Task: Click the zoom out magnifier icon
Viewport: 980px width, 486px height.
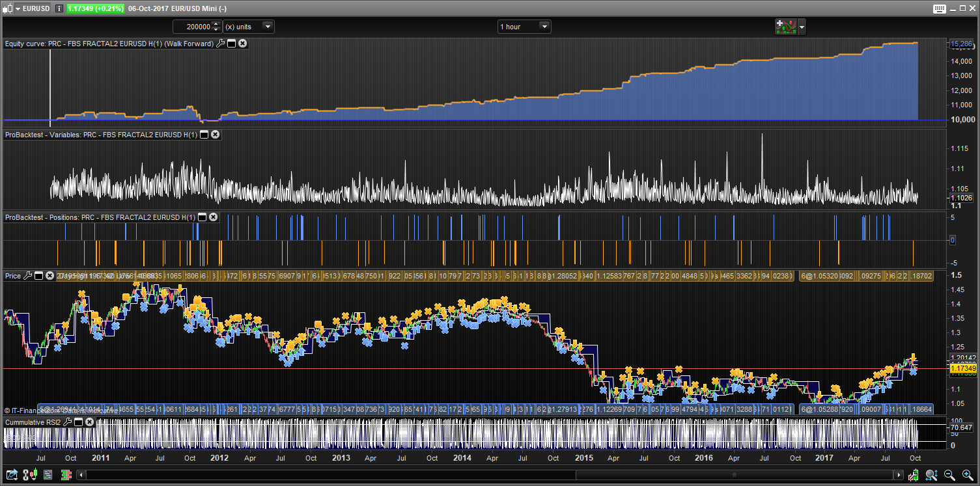Action: click(x=949, y=476)
